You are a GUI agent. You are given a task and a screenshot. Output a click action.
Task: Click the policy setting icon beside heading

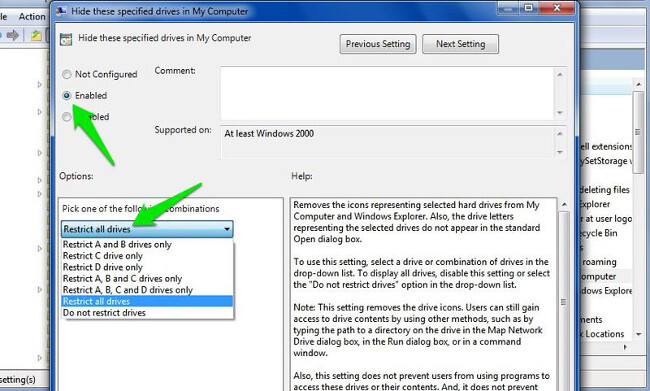click(66, 39)
